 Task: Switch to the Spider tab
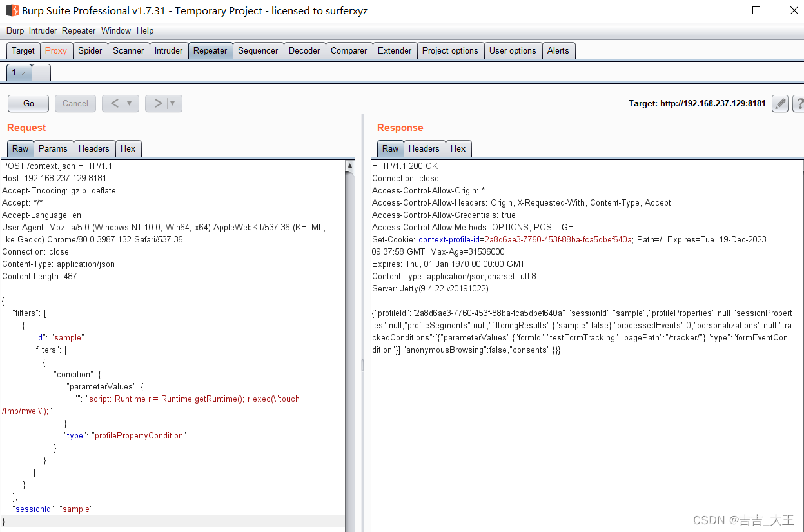tap(90, 50)
